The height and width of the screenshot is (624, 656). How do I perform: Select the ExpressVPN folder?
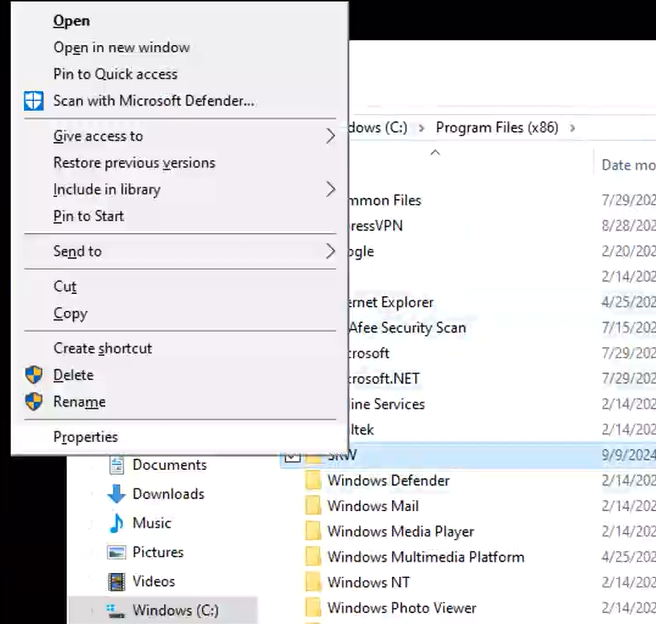click(376, 226)
